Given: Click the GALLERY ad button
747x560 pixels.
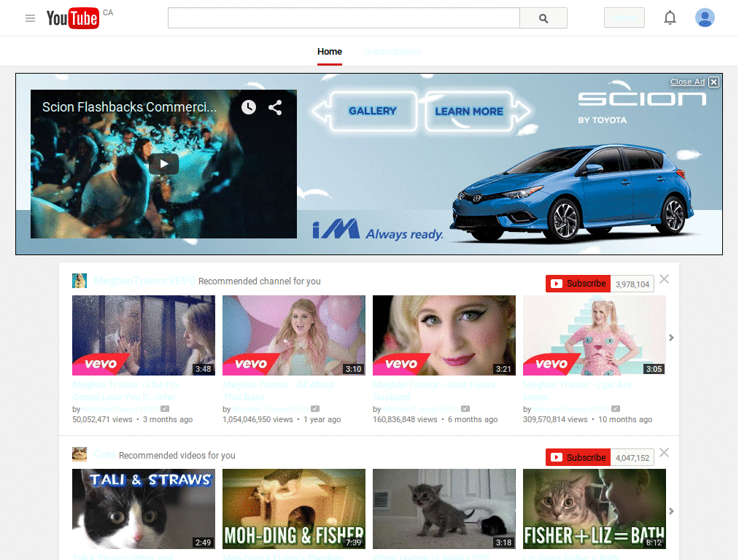Looking at the screenshot, I should [x=373, y=111].
